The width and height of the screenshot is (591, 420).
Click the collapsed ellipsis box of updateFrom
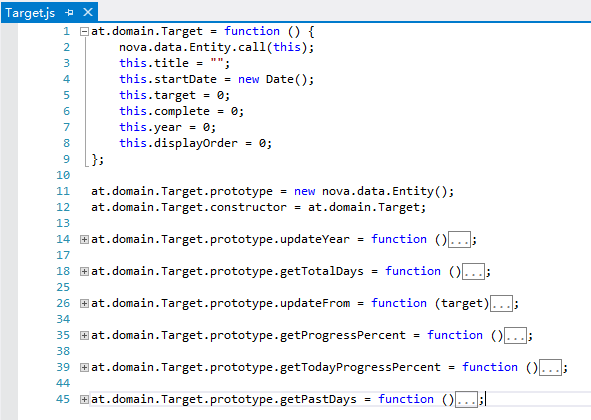click(x=501, y=304)
